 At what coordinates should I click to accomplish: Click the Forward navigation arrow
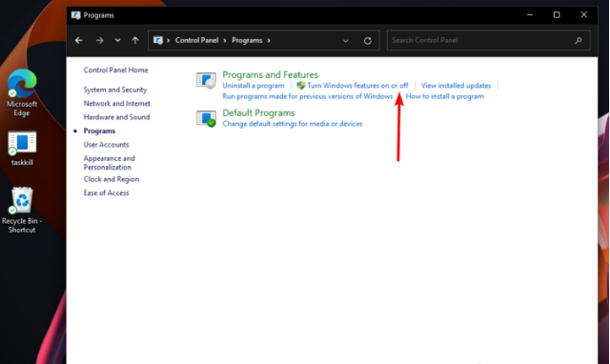click(99, 40)
